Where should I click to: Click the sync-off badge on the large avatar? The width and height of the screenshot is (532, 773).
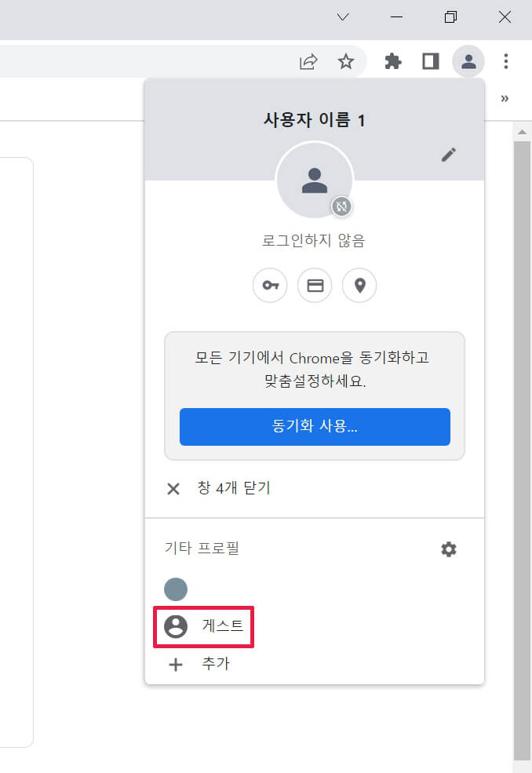click(339, 206)
